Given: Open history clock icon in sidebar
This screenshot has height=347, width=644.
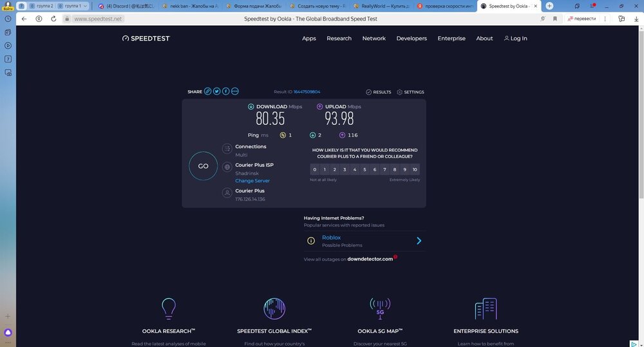Looking at the screenshot, I should tap(8, 19).
